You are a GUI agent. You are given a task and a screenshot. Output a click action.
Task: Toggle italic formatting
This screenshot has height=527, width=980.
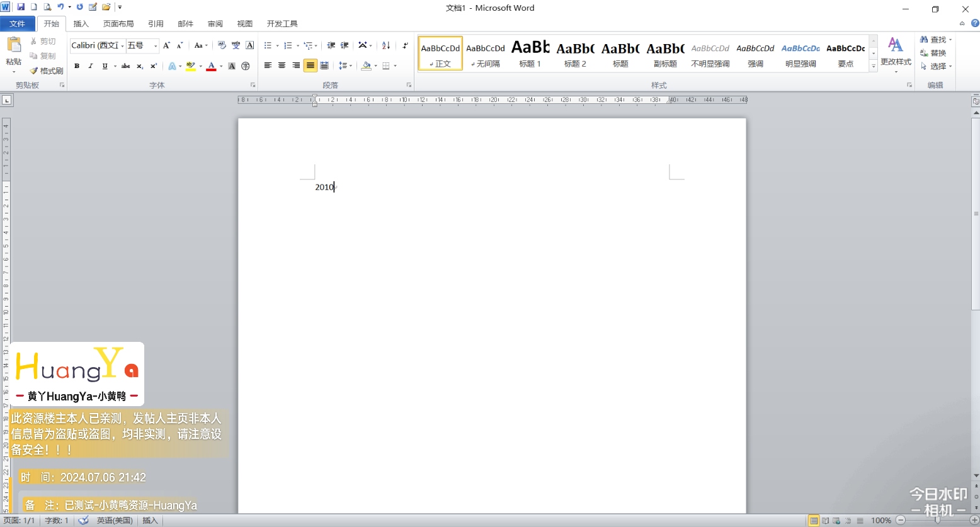[91, 66]
